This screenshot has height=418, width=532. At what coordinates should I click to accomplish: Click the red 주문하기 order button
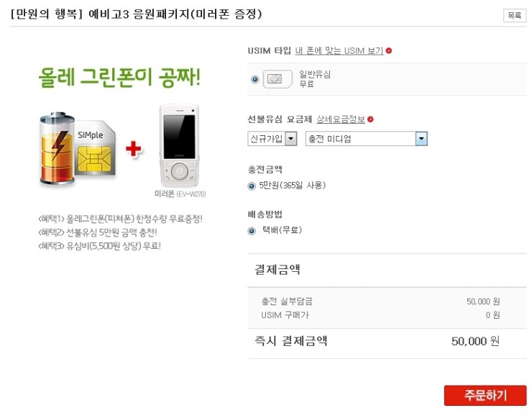click(x=485, y=395)
